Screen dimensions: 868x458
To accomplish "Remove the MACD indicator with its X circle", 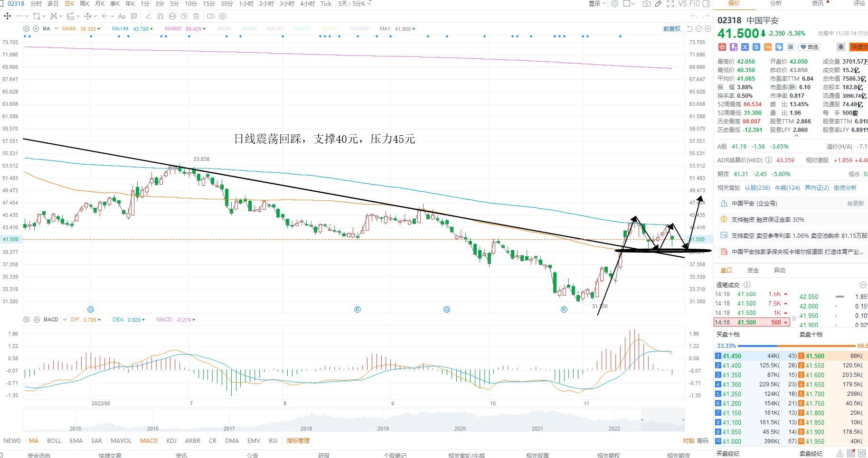I will (x=37, y=320).
